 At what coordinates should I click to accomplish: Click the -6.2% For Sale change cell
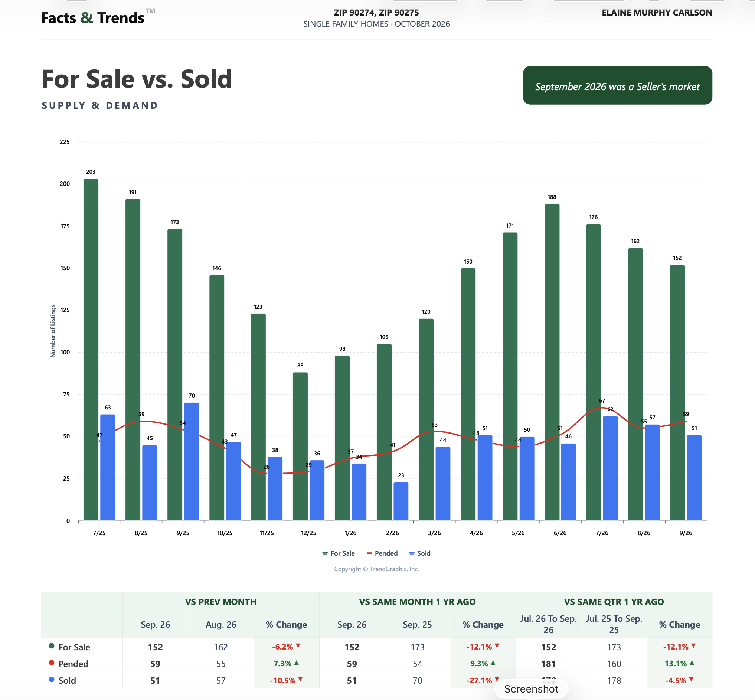[x=287, y=646]
